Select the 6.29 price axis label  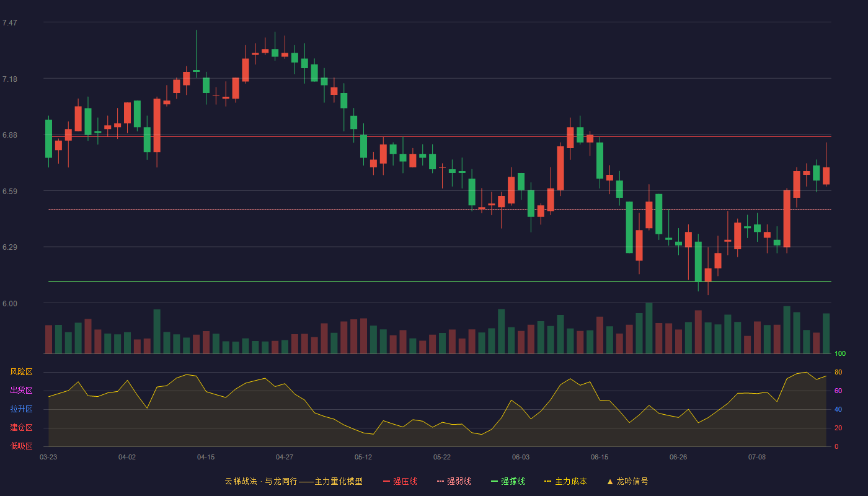[x=10, y=247]
